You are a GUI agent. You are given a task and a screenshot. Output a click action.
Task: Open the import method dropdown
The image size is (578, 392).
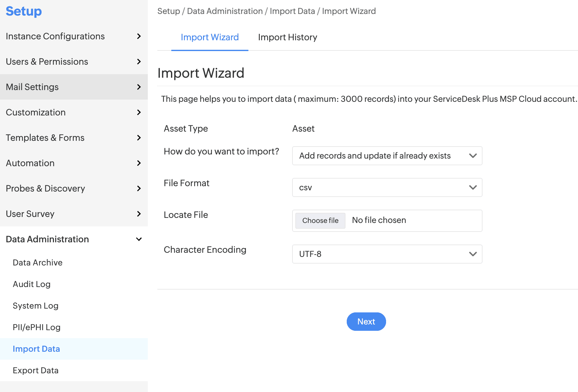[x=387, y=156]
